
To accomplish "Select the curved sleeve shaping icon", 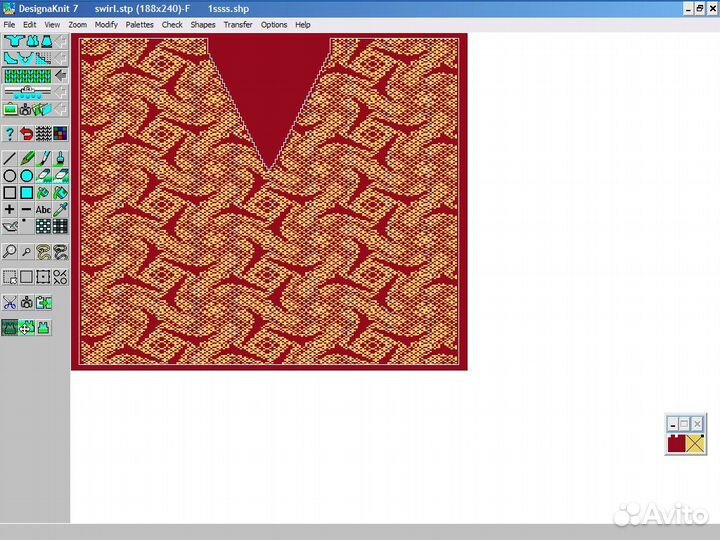I will (10, 58).
